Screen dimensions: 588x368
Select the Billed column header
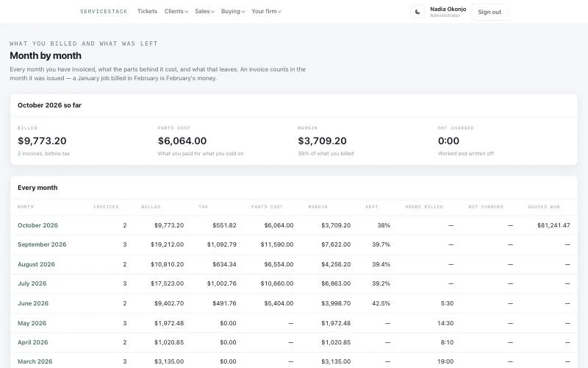click(151, 207)
